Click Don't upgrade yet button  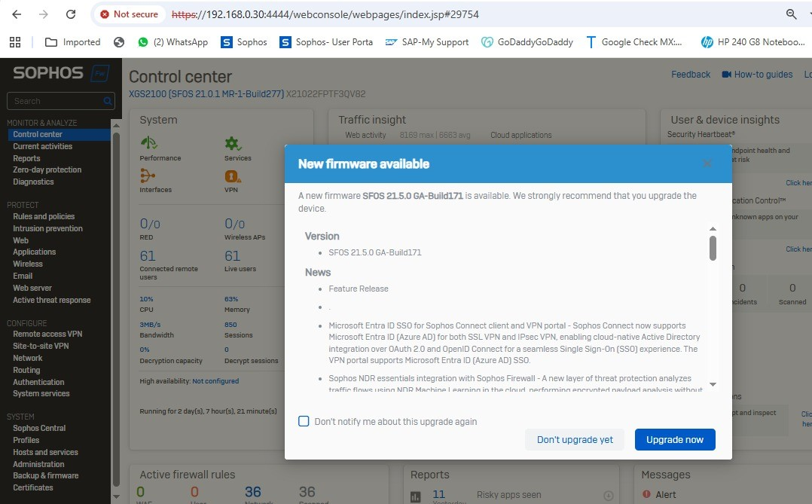coord(575,439)
